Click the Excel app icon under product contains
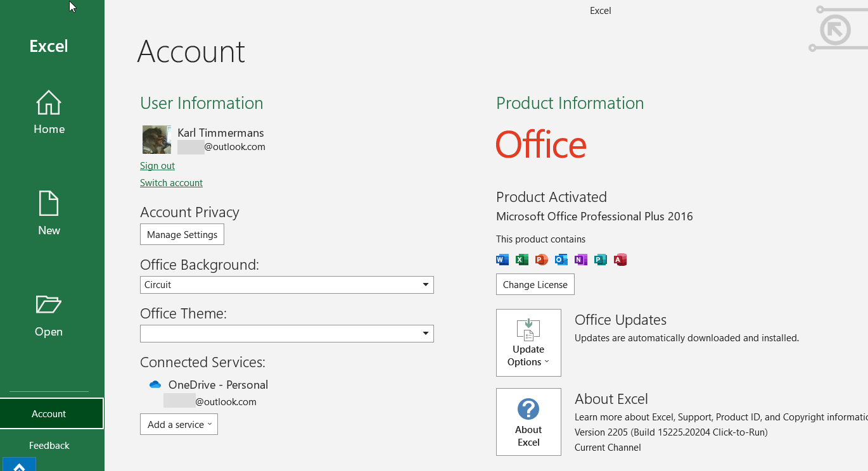Screen dimensions: 868x471 [522, 260]
